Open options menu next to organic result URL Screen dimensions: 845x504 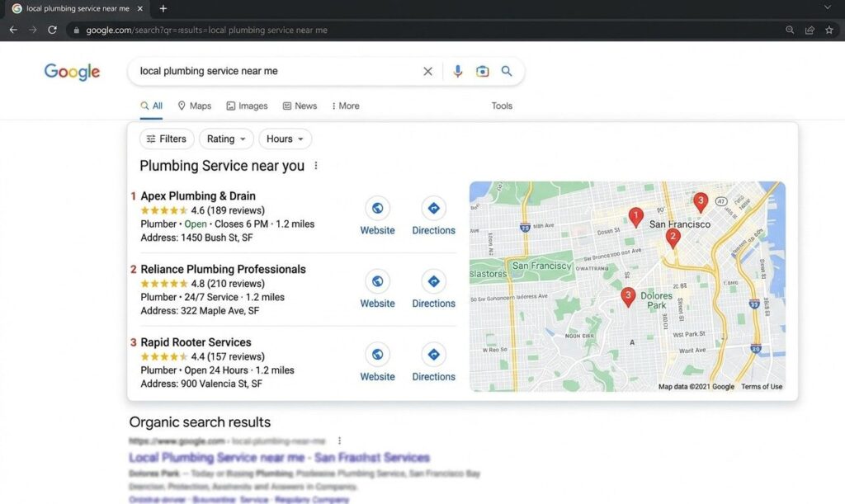point(339,441)
